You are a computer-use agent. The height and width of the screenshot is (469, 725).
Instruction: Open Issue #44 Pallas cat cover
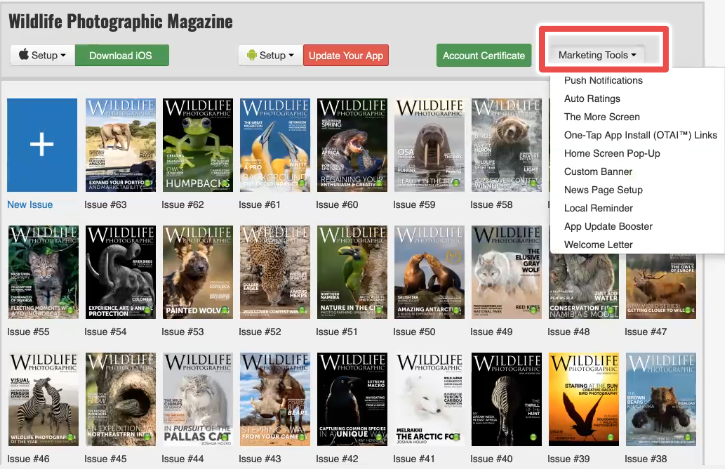pyautogui.click(x=198, y=399)
